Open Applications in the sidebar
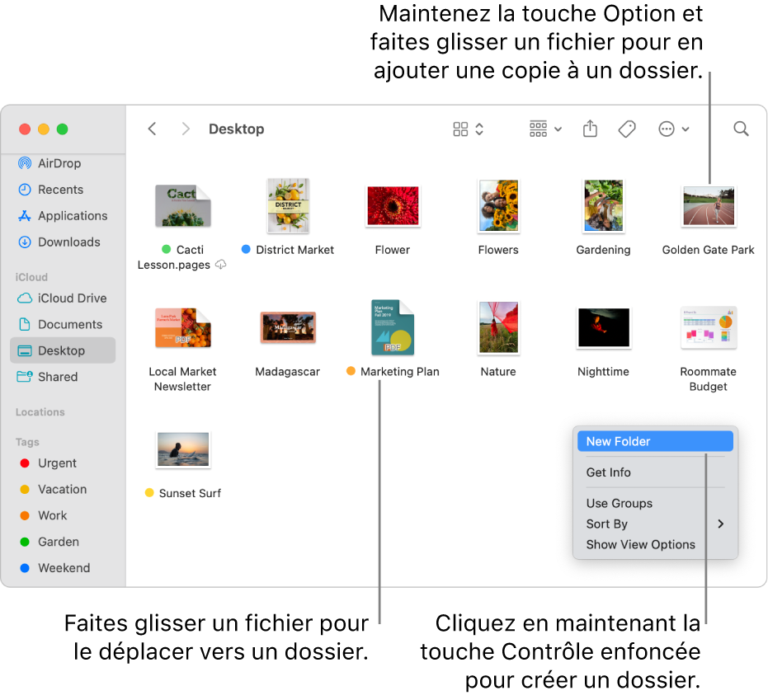The height and width of the screenshot is (700, 768). coord(62,216)
